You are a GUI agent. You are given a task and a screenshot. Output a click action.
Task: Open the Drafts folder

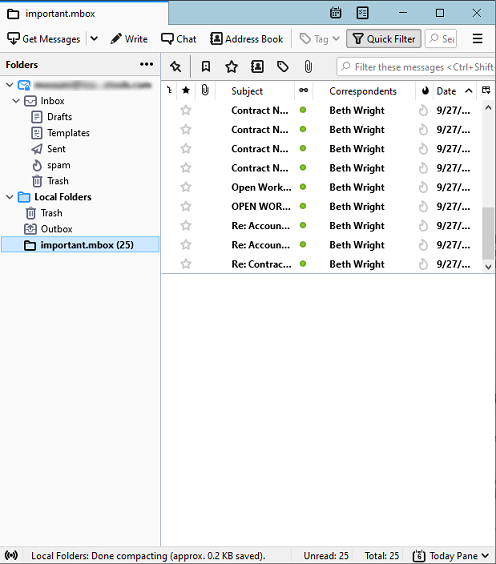pyautogui.click(x=59, y=117)
